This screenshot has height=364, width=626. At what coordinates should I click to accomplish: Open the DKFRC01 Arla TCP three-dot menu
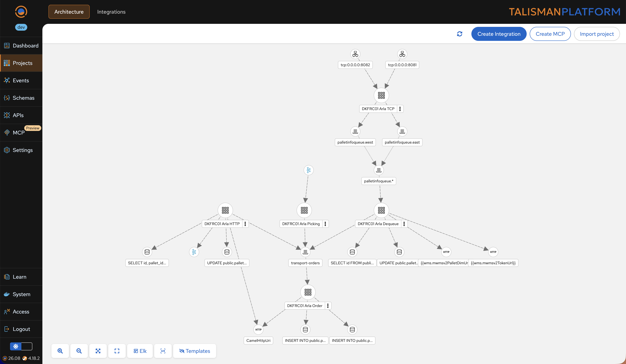coord(400,109)
